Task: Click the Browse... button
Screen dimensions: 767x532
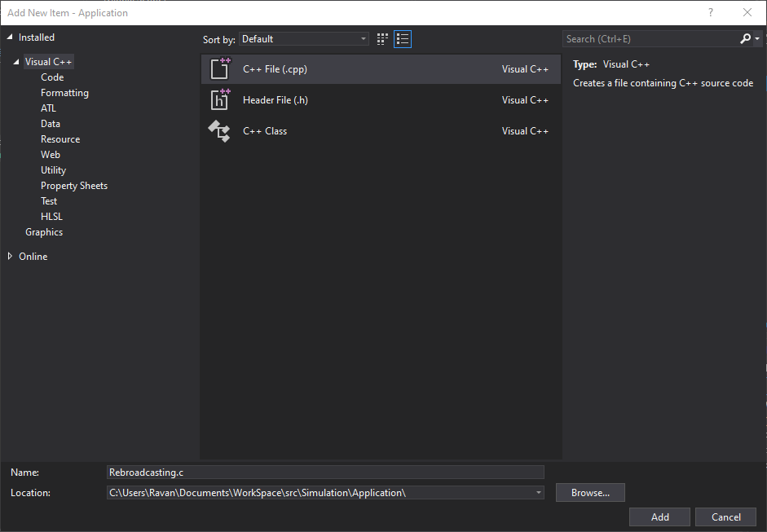Action: (x=590, y=492)
